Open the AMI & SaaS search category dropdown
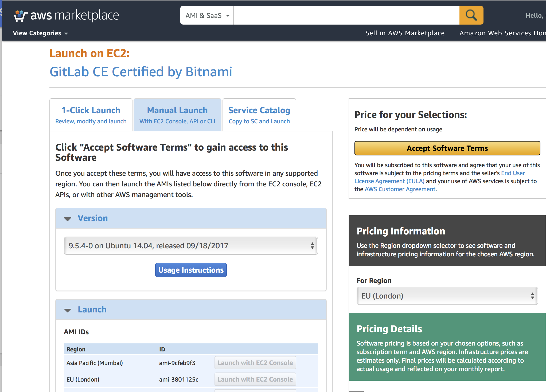The image size is (546, 392). (207, 15)
